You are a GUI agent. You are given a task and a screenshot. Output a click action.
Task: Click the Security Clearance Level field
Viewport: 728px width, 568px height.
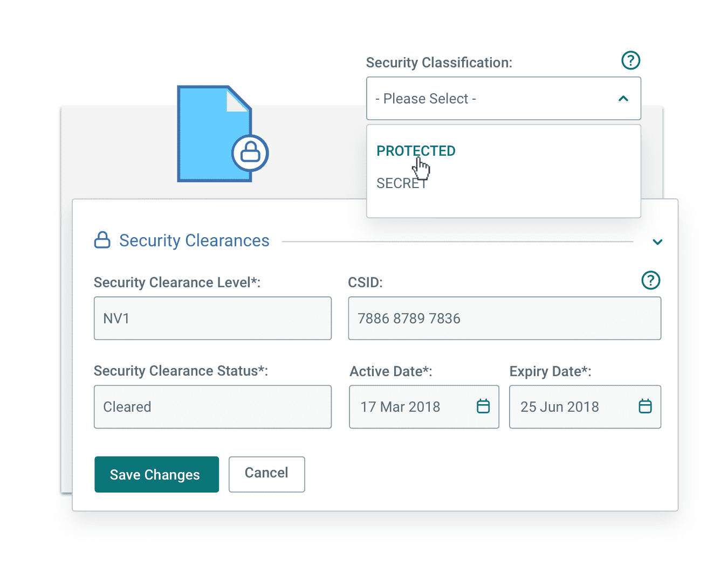[212, 318]
